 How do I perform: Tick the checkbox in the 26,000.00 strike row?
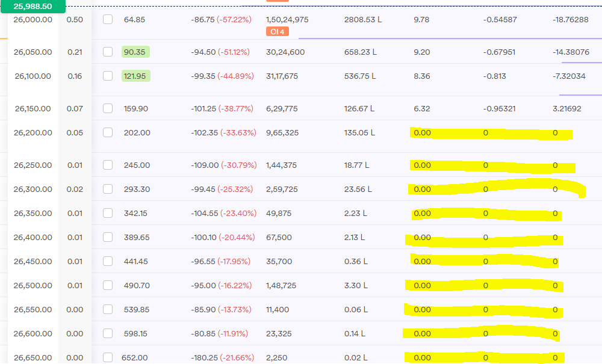tap(108, 19)
